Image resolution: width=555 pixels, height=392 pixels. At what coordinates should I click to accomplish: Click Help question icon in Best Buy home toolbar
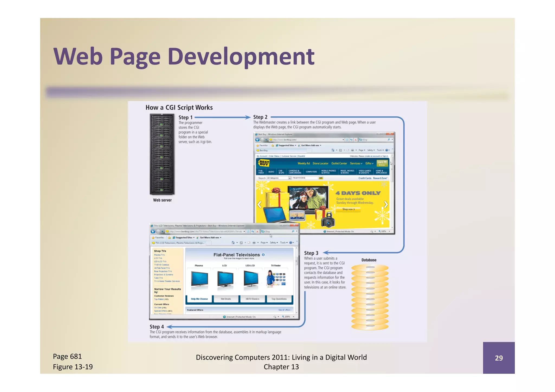[x=387, y=150]
